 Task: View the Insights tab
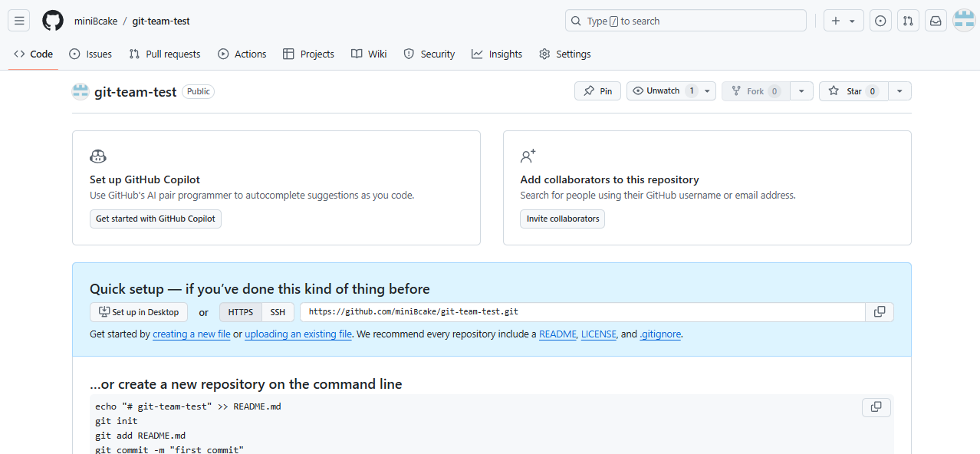[x=497, y=54]
